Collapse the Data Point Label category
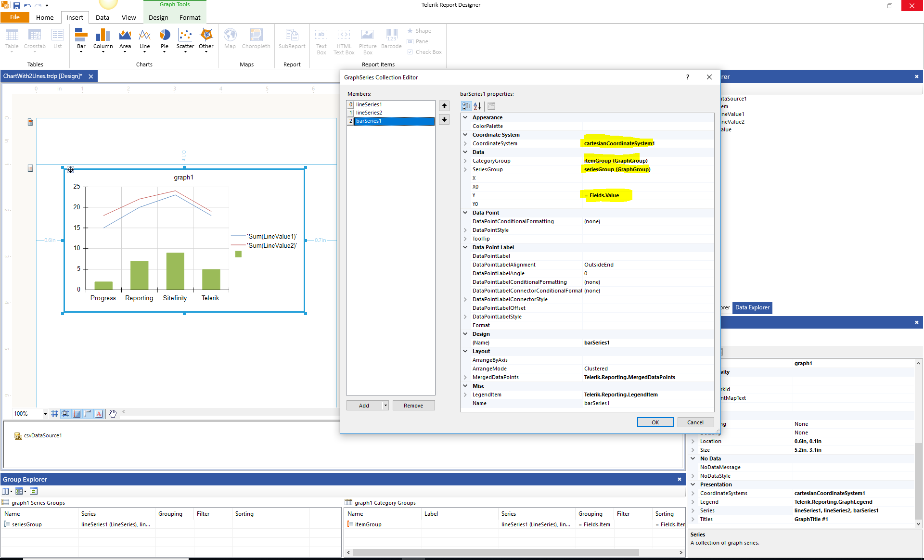 pos(465,247)
